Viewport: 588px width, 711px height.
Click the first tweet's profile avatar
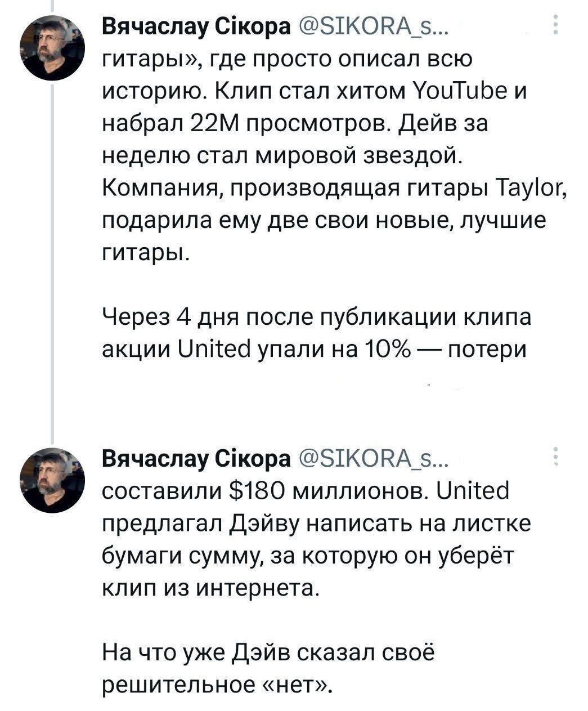[52, 47]
